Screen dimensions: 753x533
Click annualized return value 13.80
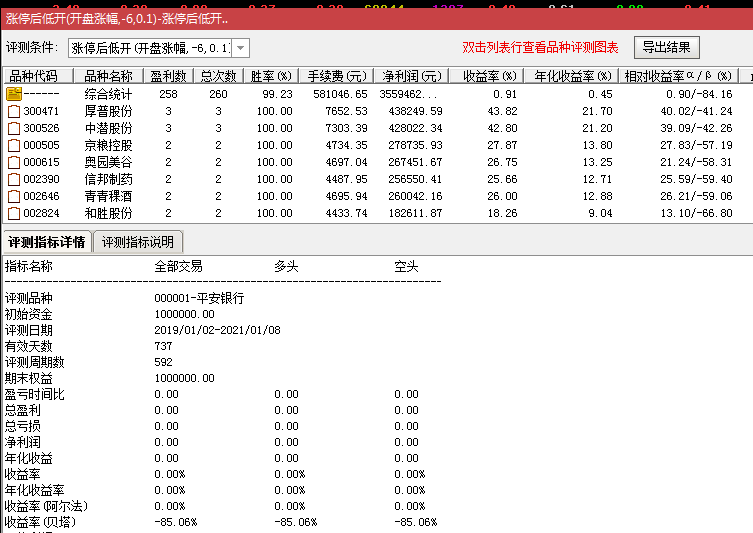coord(597,145)
